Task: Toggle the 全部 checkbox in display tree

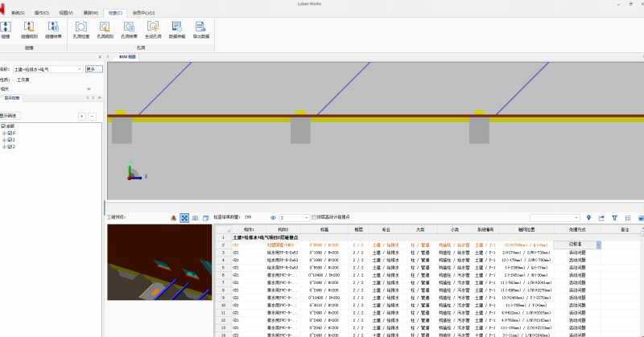Action: (3, 126)
